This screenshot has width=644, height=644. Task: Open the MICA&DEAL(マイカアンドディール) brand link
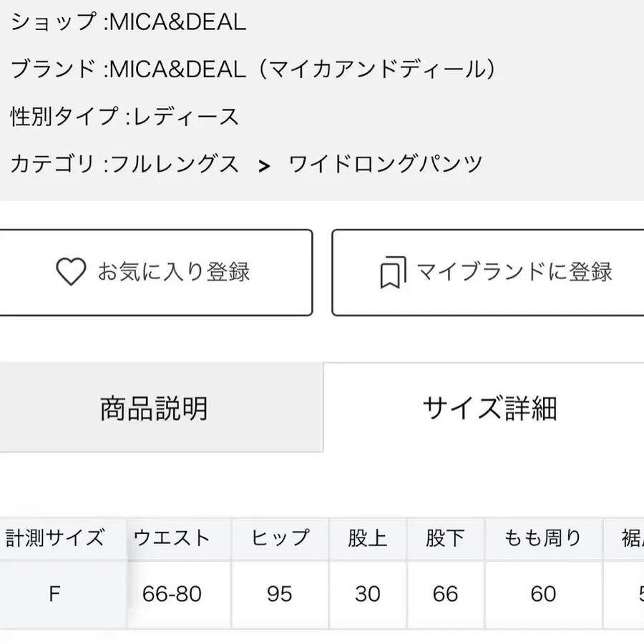(x=301, y=69)
